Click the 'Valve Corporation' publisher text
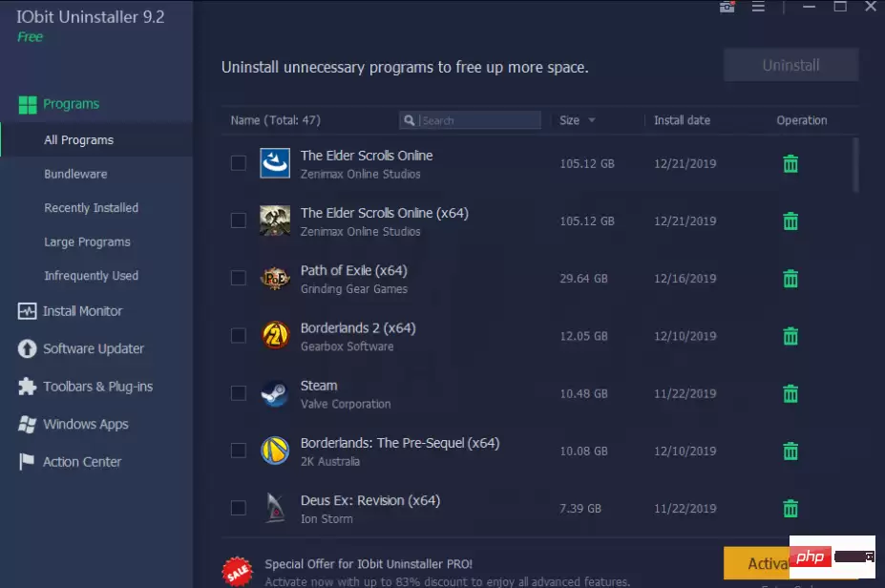This screenshot has height=588, width=885. 346,404
